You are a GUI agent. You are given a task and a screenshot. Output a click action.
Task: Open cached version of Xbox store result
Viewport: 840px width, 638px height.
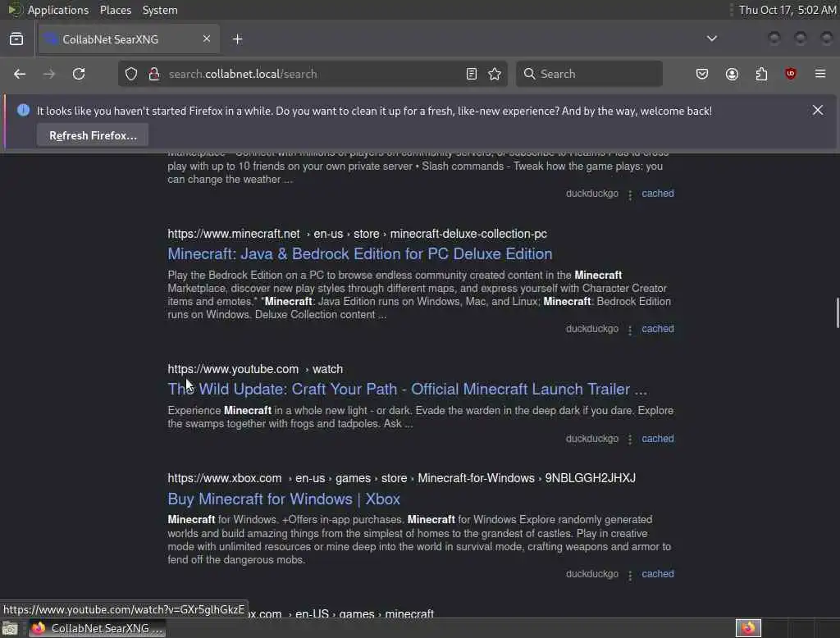[658, 574]
